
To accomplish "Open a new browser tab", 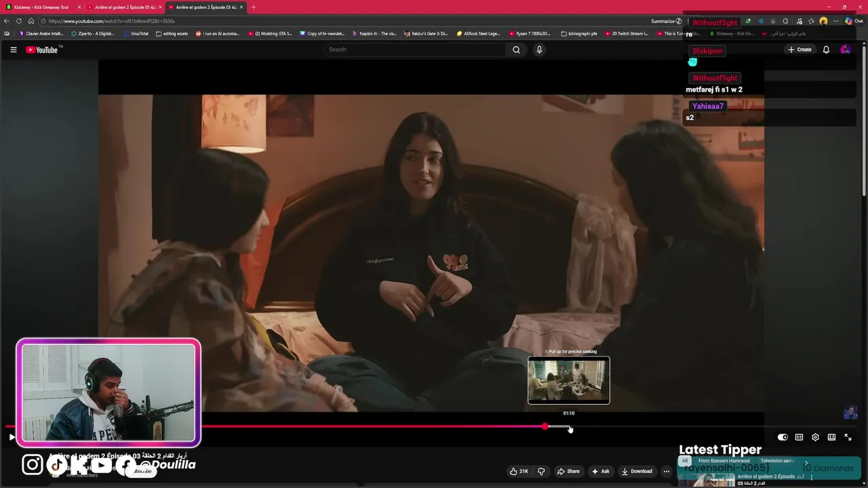I will tap(254, 7).
